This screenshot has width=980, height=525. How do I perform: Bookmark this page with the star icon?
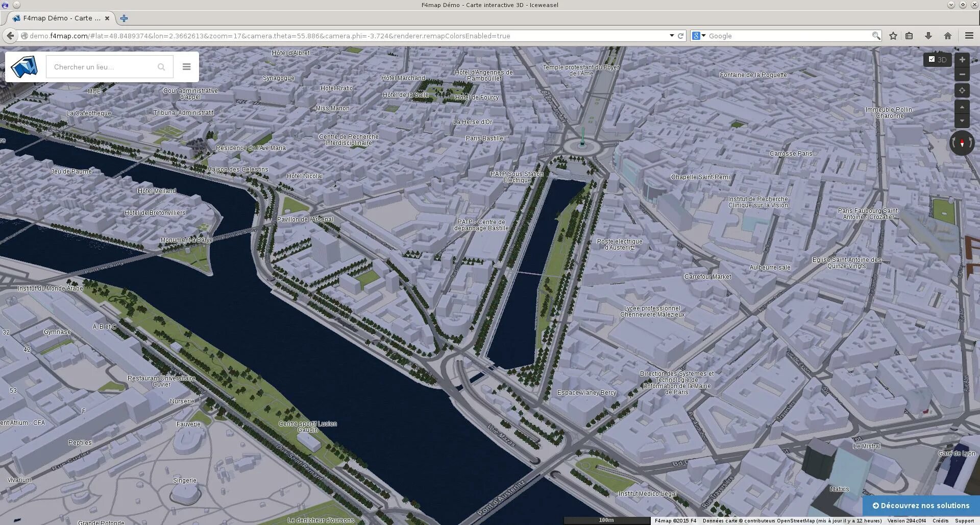(893, 36)
